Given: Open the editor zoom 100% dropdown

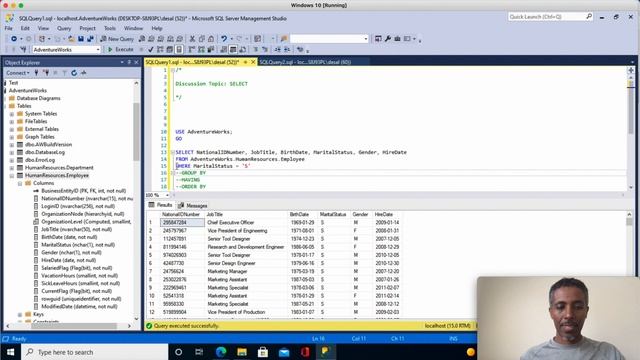Looking at the screenshot, I should tap(157, 195).
